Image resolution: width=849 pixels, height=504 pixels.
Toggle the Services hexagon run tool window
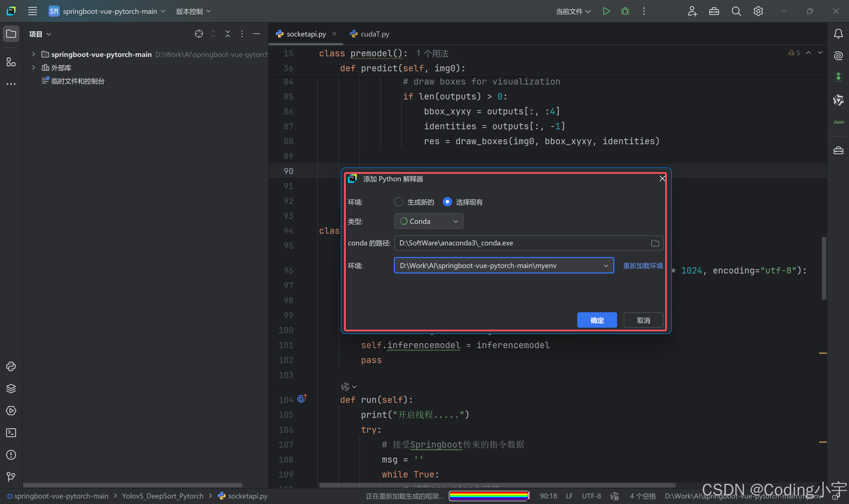(x=11, y=411)
